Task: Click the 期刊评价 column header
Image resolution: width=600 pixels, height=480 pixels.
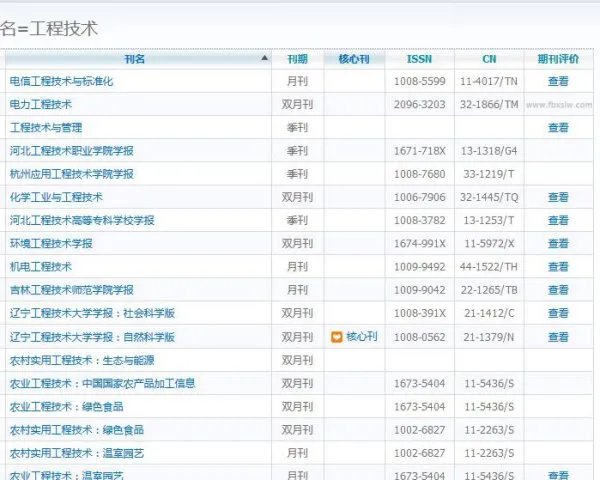Action: tap(558, 59)
